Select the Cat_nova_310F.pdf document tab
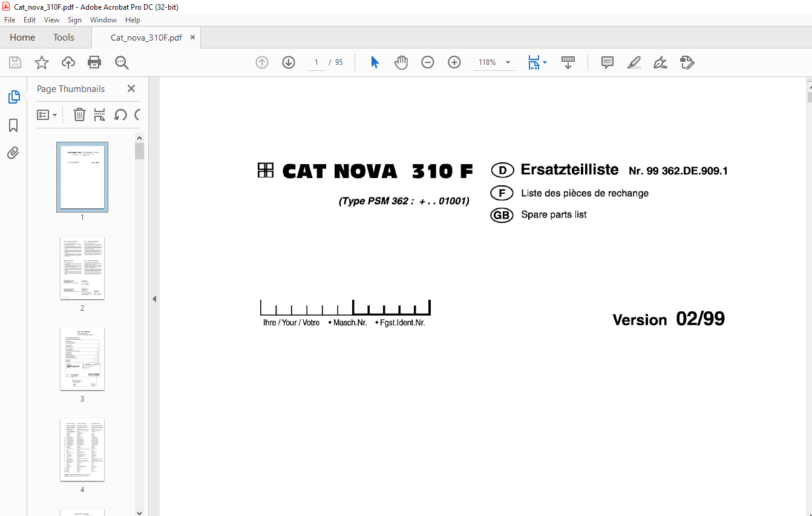This screenshot has height=516, width=812. pyautogui.click(x=146, y=38)
